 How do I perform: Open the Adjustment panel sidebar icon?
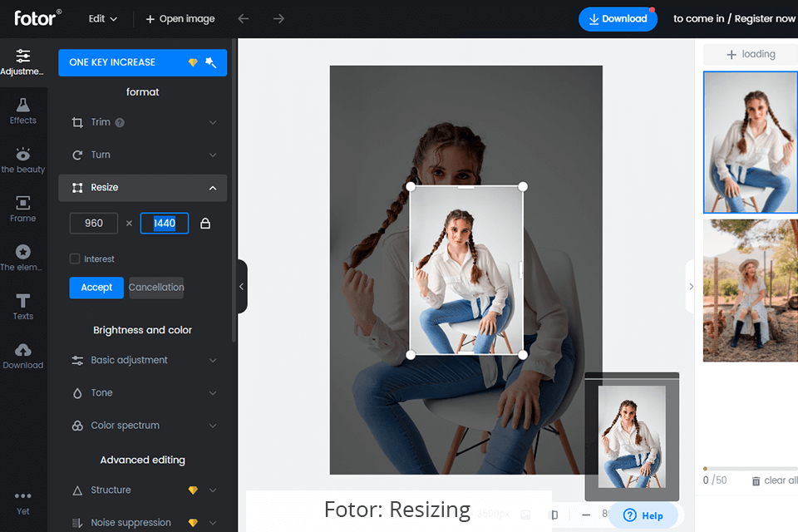(x=23, y=56)
